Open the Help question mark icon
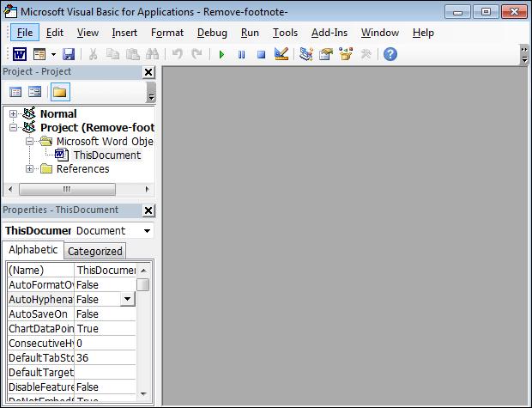 coord(390,54)
